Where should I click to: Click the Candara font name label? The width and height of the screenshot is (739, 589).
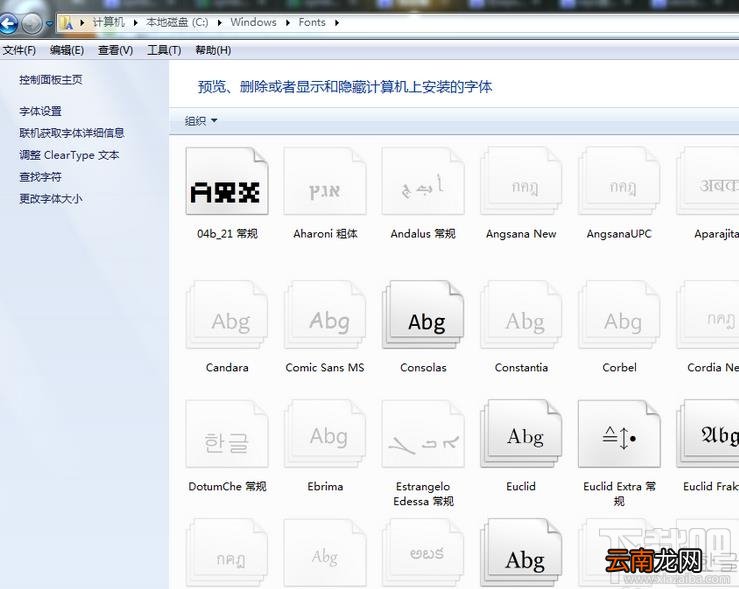(227, 368)
